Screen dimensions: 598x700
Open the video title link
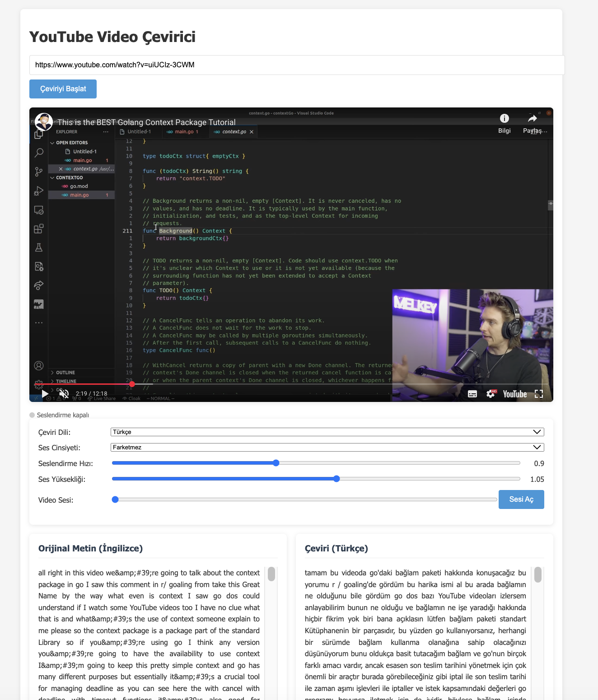click(147, 122)
